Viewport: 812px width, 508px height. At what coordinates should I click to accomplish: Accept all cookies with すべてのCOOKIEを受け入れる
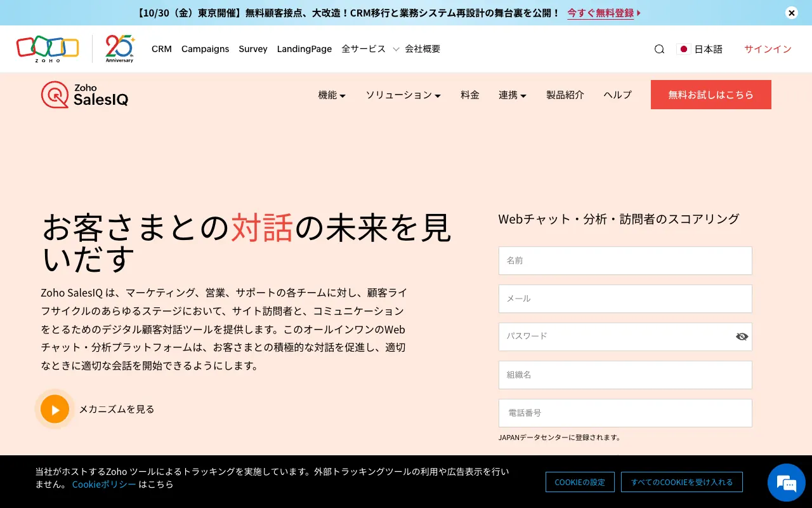[x=682, y=482]
